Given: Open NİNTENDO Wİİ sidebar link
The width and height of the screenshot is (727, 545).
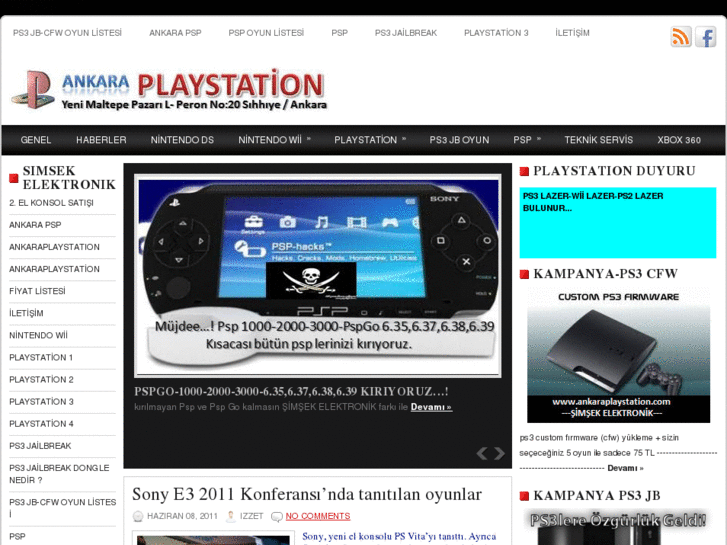Looking at the screenshot, I should click(x=38, y=335).
